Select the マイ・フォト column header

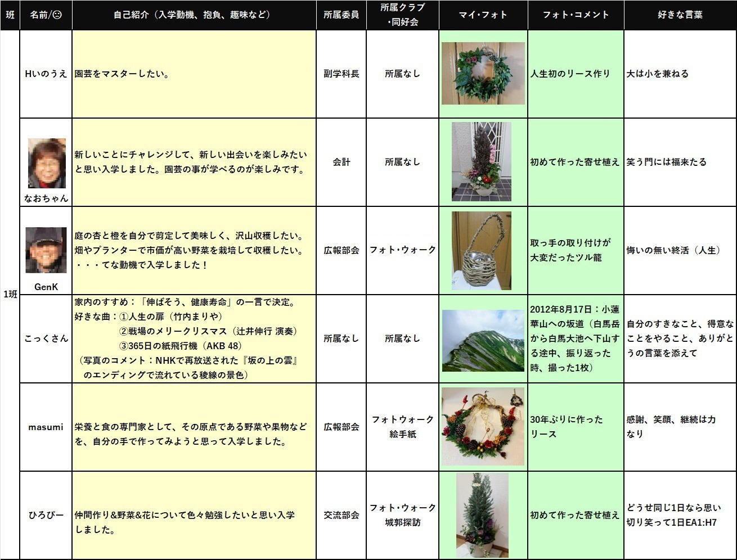[x=483, y=15]
